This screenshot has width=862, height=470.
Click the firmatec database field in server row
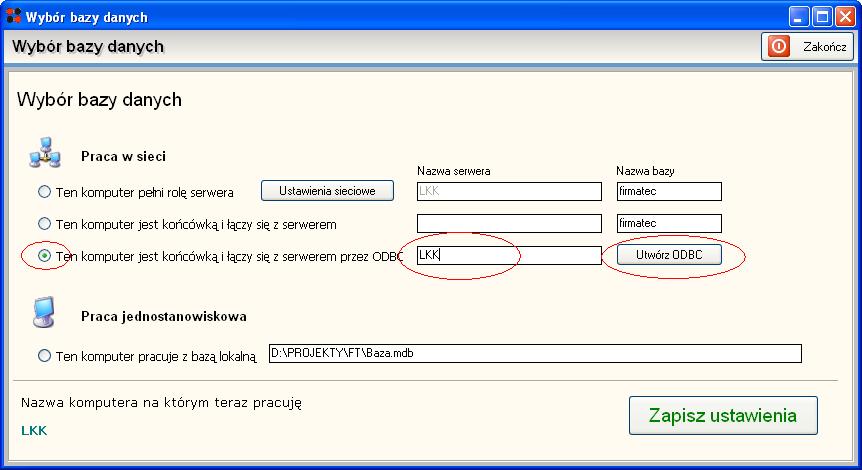click(x=669, y=191)
